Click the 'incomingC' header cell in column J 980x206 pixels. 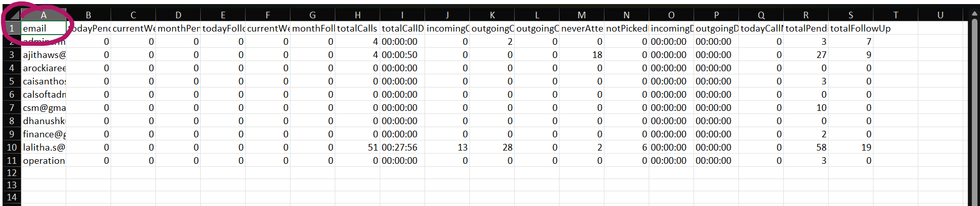(x=447, y=28)
